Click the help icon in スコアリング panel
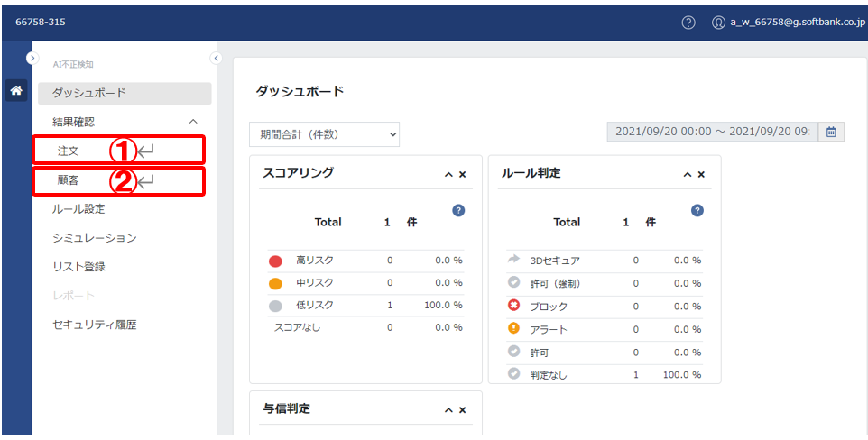Viewport: 868px width, 440px height. point(458,210)
